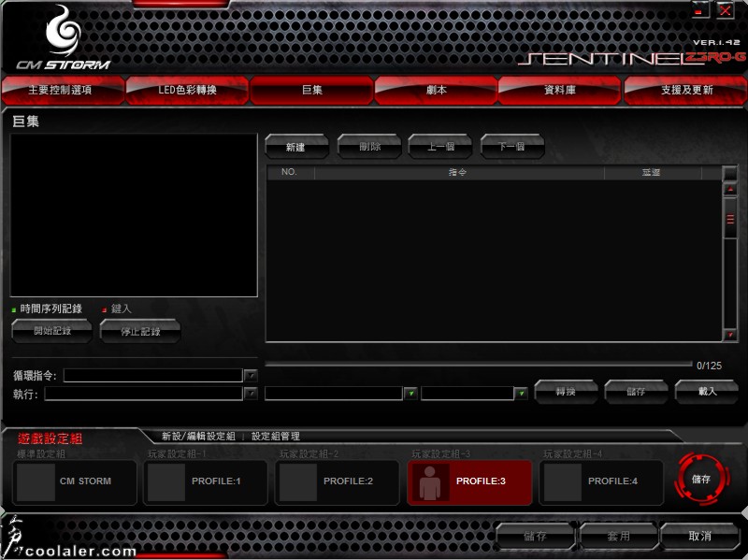Select PROFILE:1
748x560 pixels.
coord(206,481)
